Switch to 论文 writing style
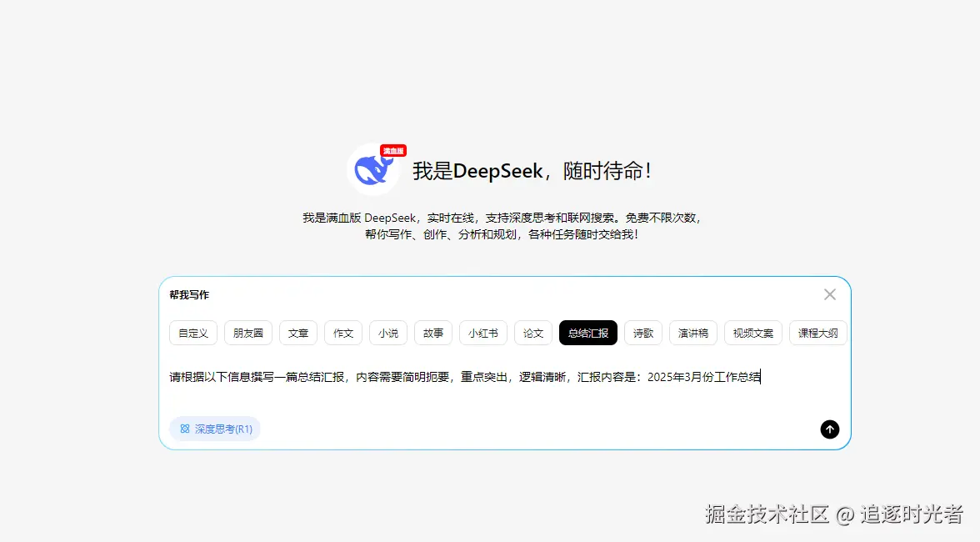The image size is (980, 542). coord(533,334)
